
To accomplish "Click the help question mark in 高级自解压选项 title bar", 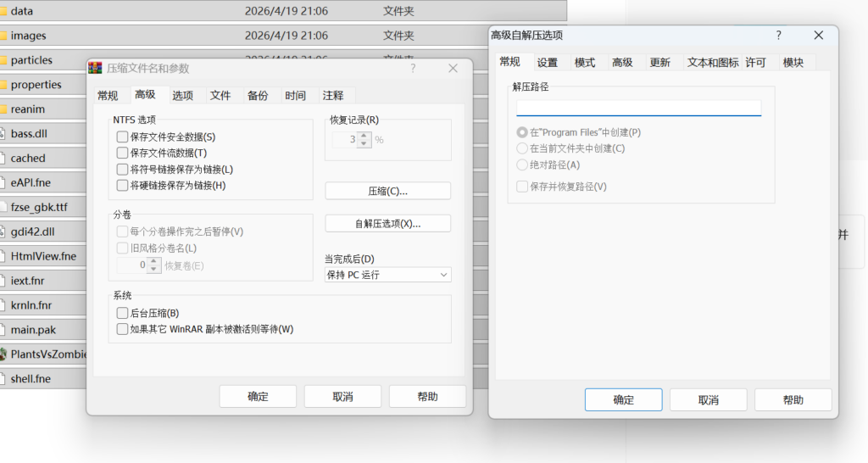I will 778,36.
